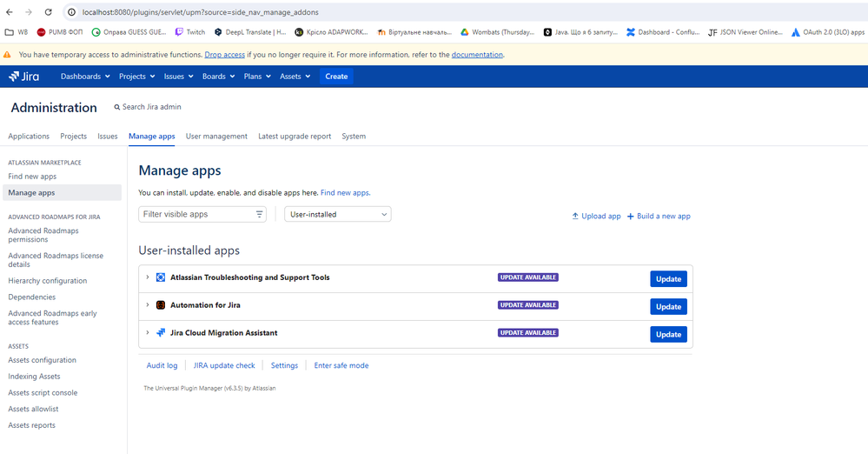Open the Dashboards dropdown menu

coord(85,77)
